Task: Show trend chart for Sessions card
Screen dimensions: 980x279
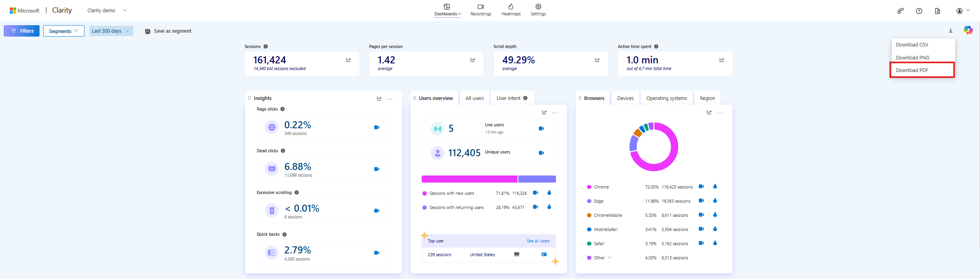Action: (x=348, y=60)
